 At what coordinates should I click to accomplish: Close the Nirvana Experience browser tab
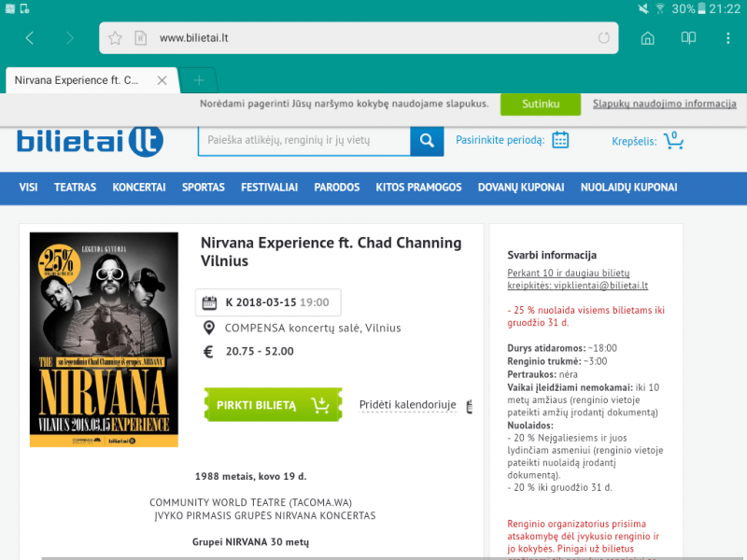pos(162,80)
